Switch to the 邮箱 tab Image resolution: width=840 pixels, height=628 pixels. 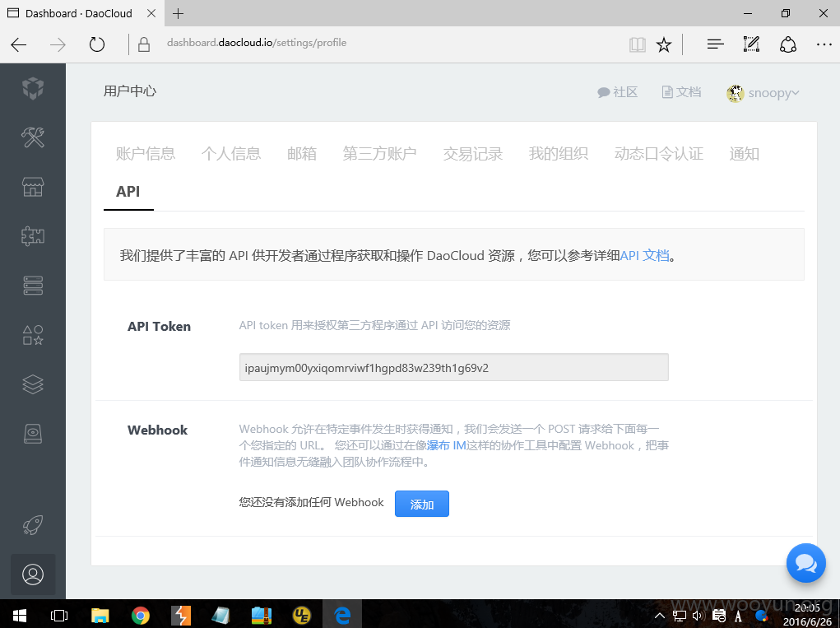click(302, 154)
